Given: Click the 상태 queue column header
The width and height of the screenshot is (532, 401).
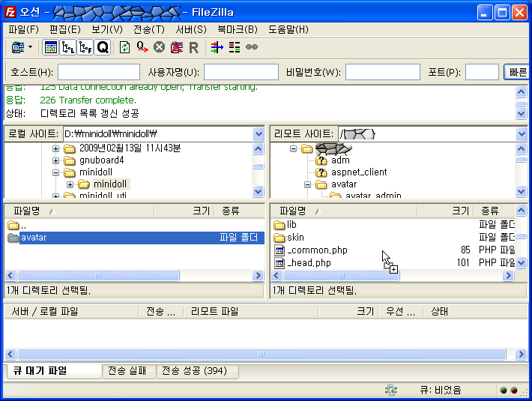Looking at the screenshot, I should click(439, 311).
